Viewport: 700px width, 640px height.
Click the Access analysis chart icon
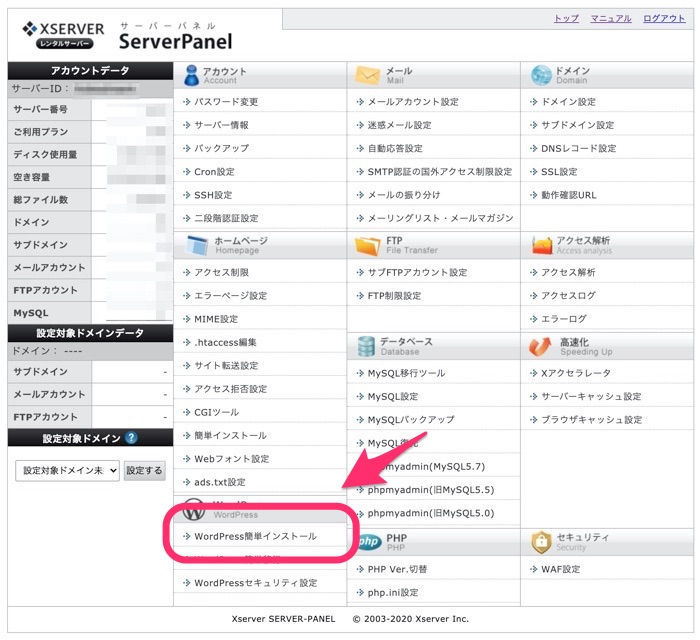tap(542, 245)
